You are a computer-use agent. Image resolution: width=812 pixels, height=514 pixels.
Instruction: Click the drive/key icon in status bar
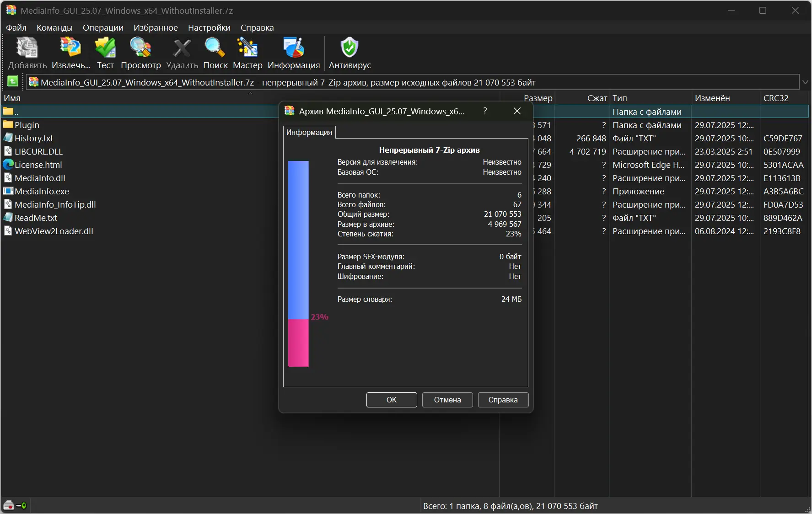[15, 505]
